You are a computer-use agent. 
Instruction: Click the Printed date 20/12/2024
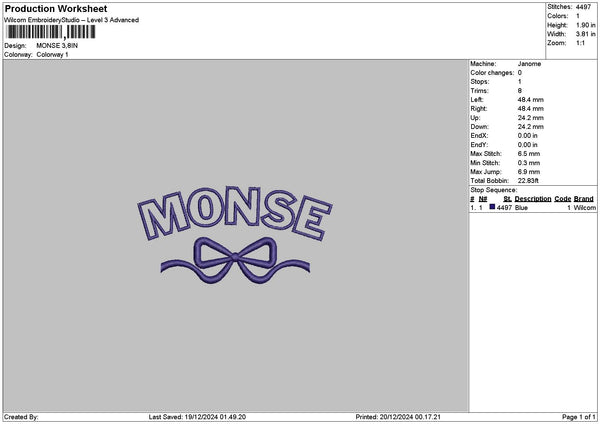(396, 417)
